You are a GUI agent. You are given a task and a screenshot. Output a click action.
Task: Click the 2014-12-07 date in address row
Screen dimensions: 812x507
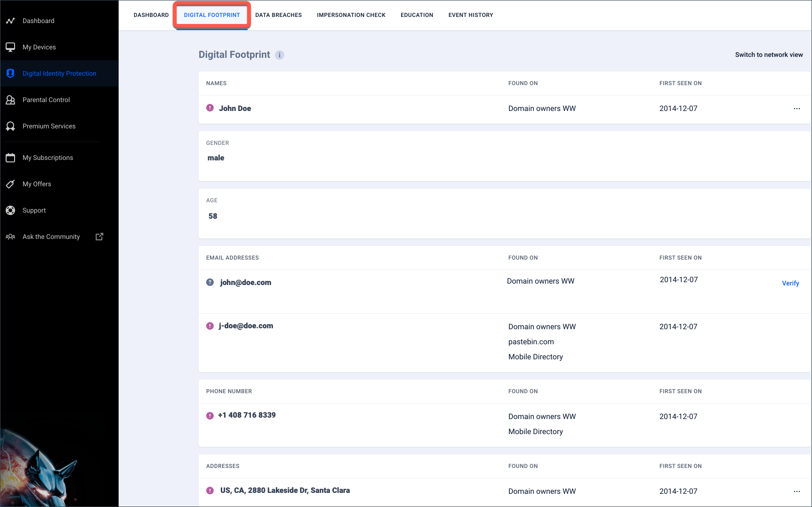(678, 491)
